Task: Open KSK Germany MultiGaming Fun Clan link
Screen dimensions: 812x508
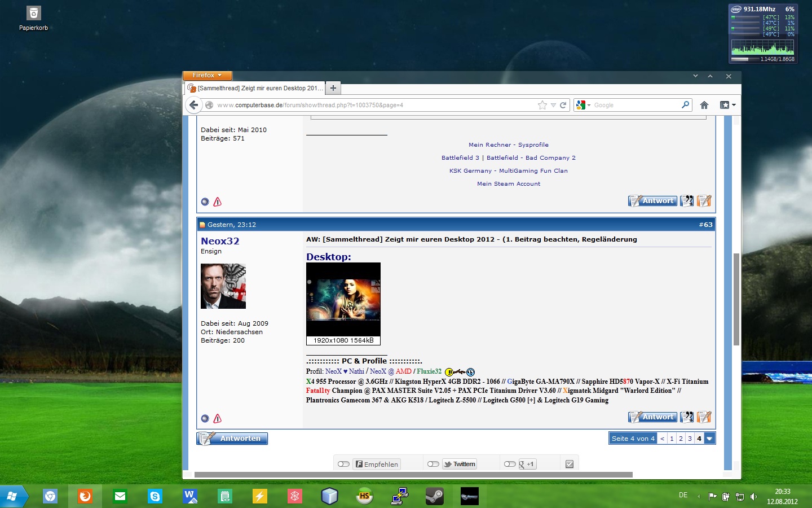Action: click(x=509, y=171)
